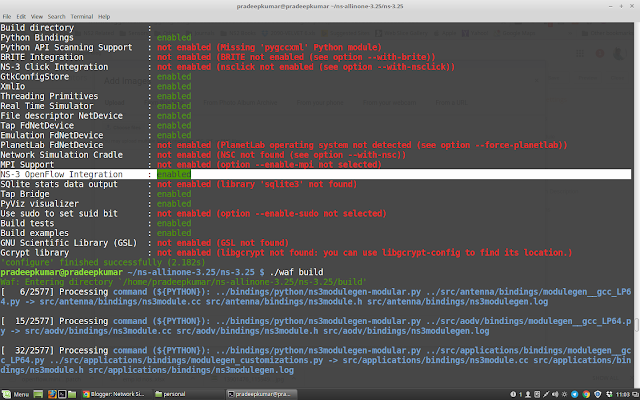Click the '[ 6/2577] Processing' build line
Image resolution: width=640 pixels, height=400 pixels.
316,297
